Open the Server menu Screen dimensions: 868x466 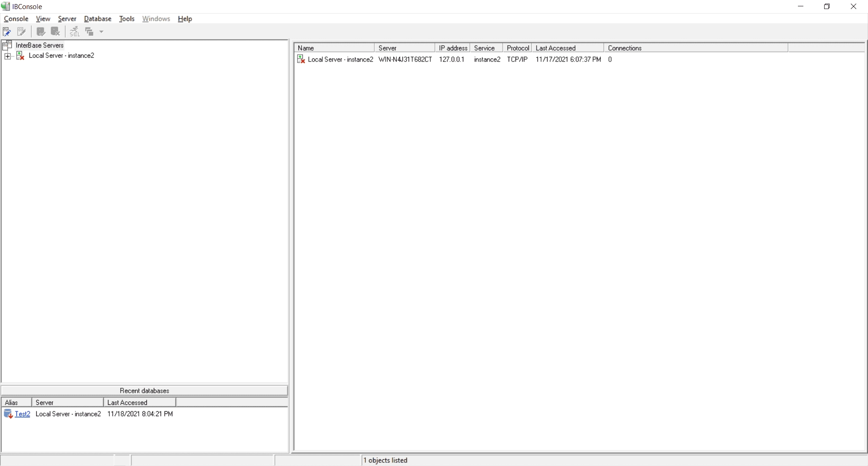pyautogui.click(x=67, y=19)
